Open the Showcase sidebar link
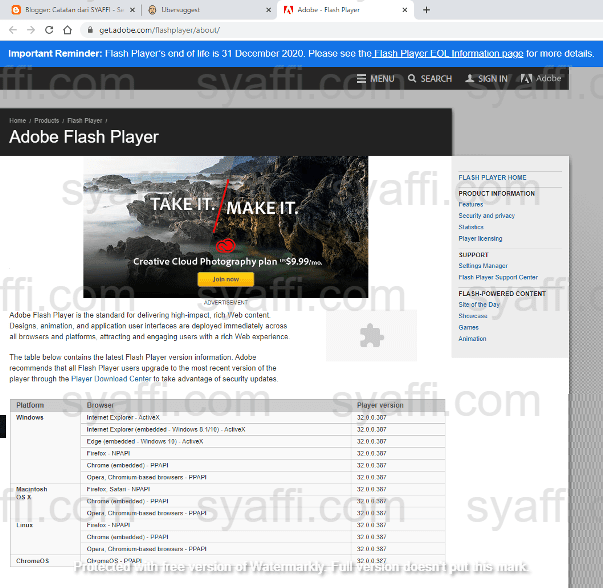The height and width of the screenshot is (588, 603). (473, 316)
